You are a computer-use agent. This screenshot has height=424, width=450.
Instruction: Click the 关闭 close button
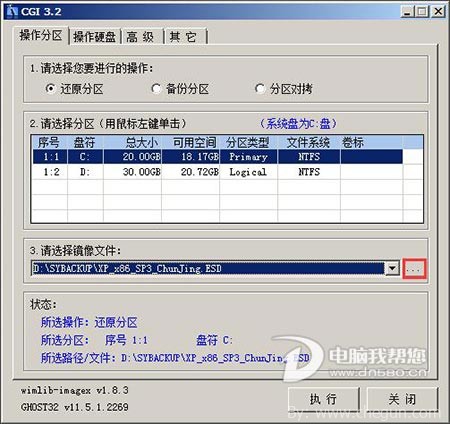(402, 399)
